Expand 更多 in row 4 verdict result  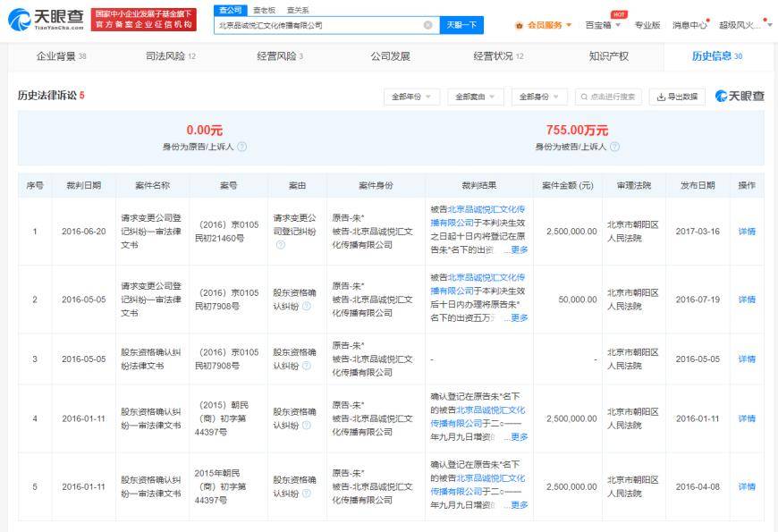(x=518, y=437)
